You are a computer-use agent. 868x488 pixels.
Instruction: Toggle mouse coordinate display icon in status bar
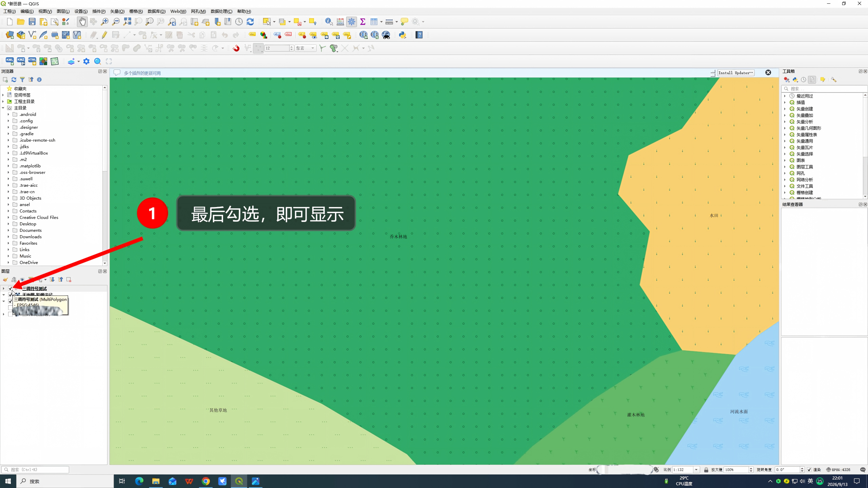click(x=656, y=470)
